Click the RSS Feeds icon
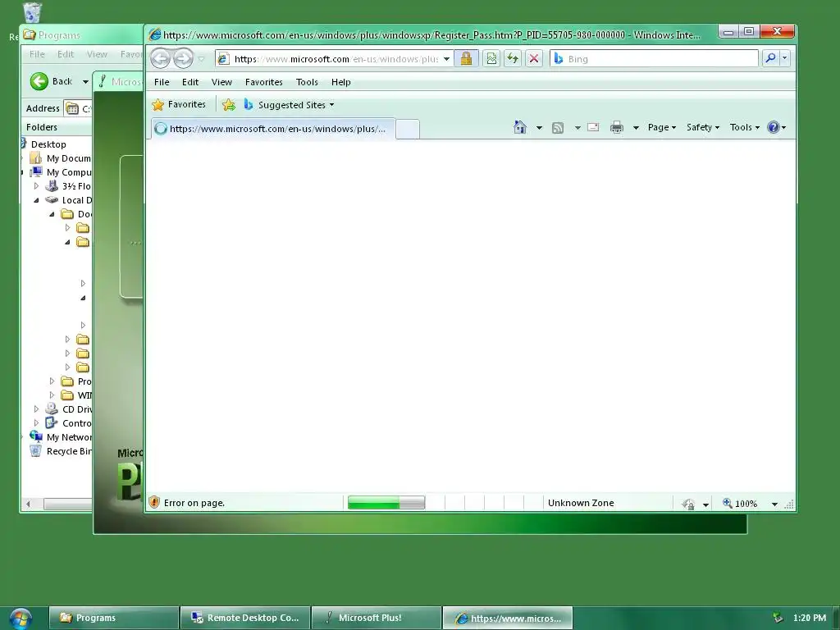840x630 pixels. (558, 127)
